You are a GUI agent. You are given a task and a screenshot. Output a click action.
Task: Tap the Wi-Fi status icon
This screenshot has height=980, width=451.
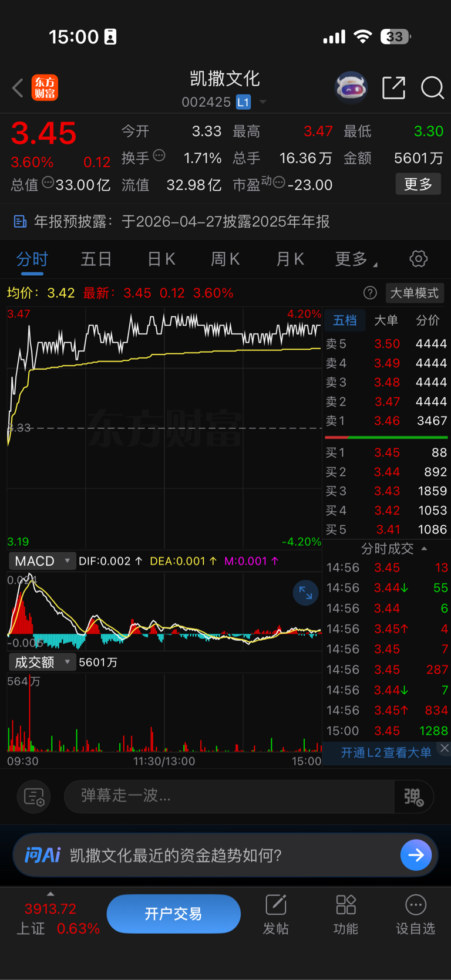pos(363,37)
